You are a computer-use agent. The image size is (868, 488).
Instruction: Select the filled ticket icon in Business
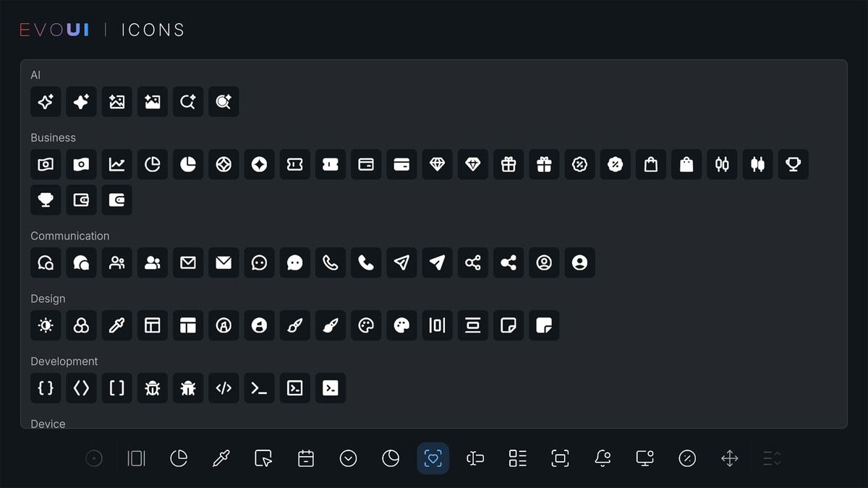[330, 165]
